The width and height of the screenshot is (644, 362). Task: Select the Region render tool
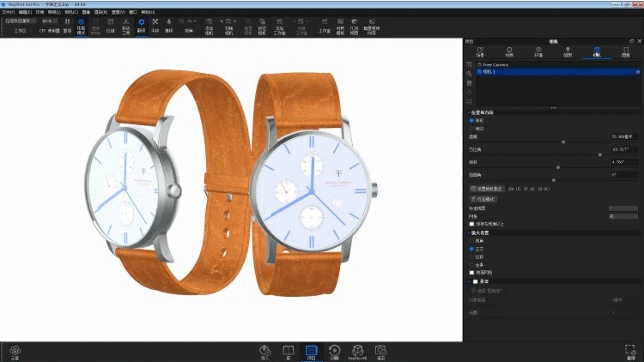click(x=111, y=26)
